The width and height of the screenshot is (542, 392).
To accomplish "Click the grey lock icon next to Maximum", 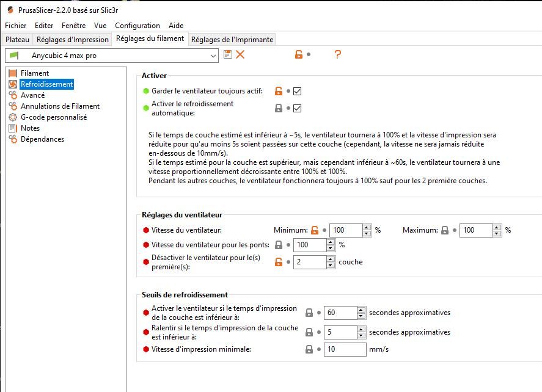I will [445, 230].
